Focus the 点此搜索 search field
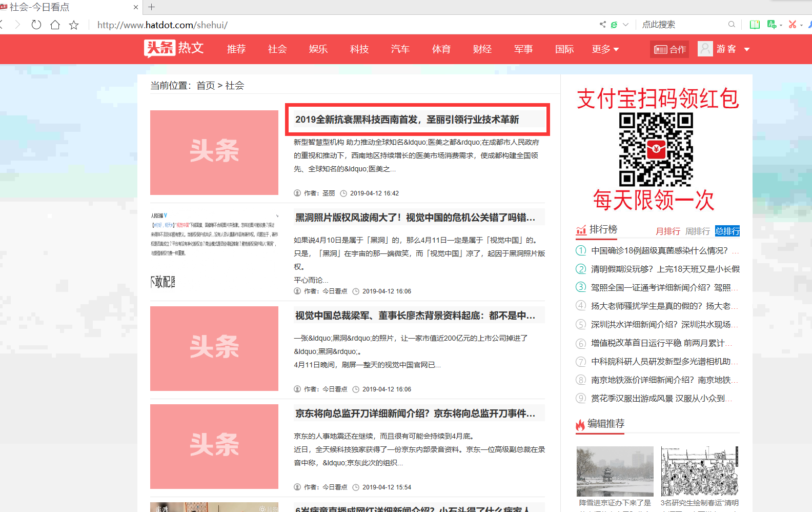812x512 pixels. click(x=682, y=24)
